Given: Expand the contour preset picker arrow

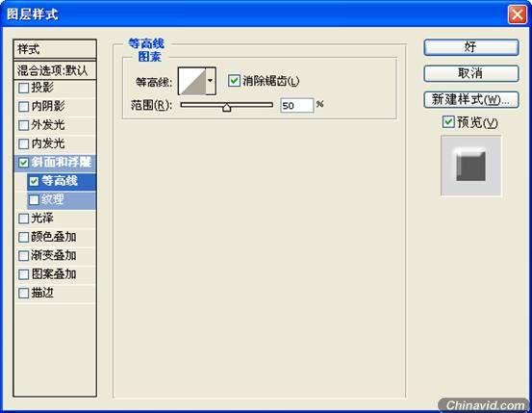Looking at the screenshot, I should [x=211, y=81].
